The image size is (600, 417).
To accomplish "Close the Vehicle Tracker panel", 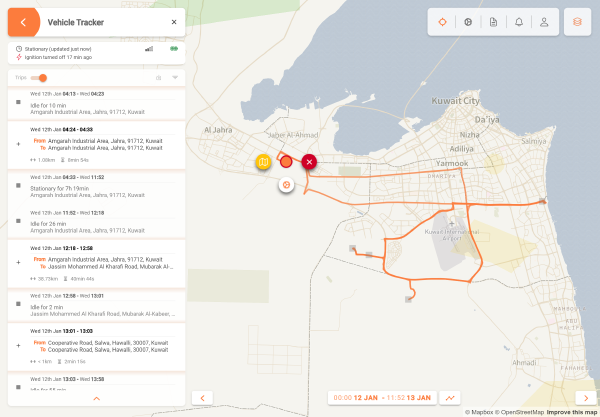I will [x=174, y=22].
